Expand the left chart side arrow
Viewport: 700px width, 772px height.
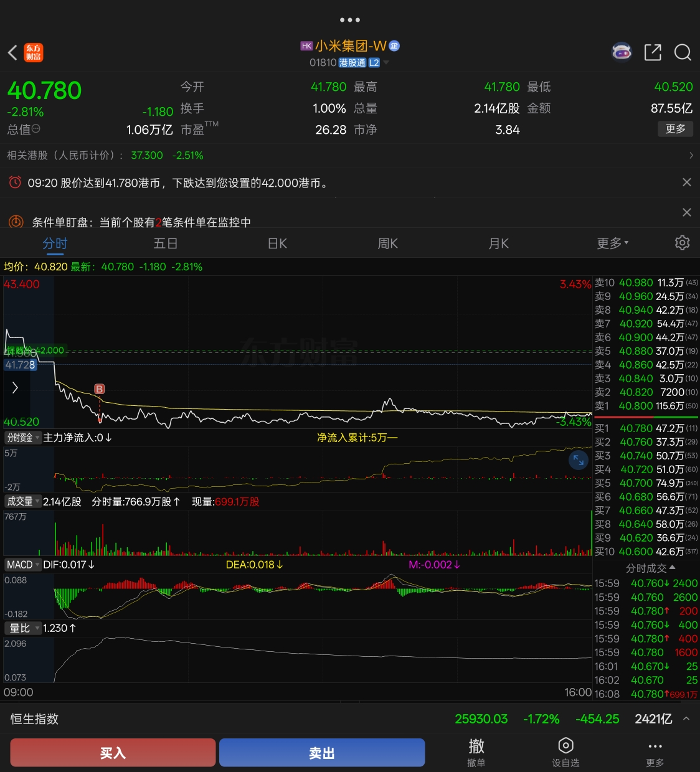coord(15,387)
